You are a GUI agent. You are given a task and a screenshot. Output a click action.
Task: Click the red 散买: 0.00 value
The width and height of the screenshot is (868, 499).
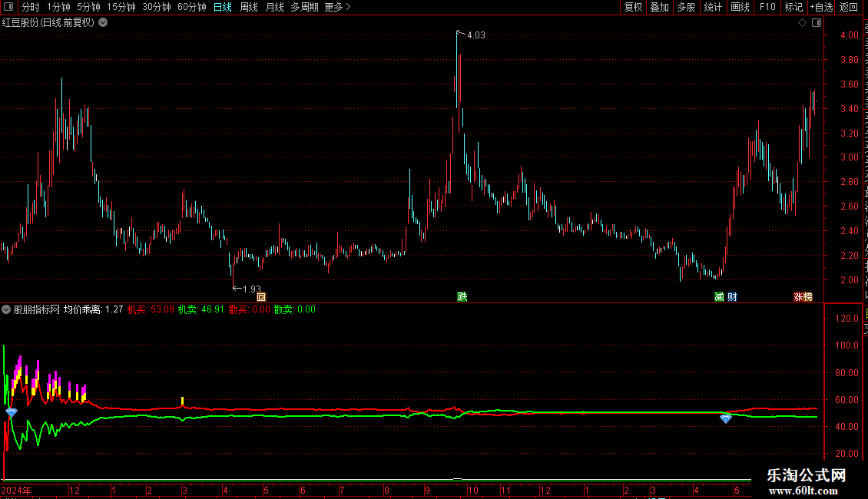(x=250, y=310)
